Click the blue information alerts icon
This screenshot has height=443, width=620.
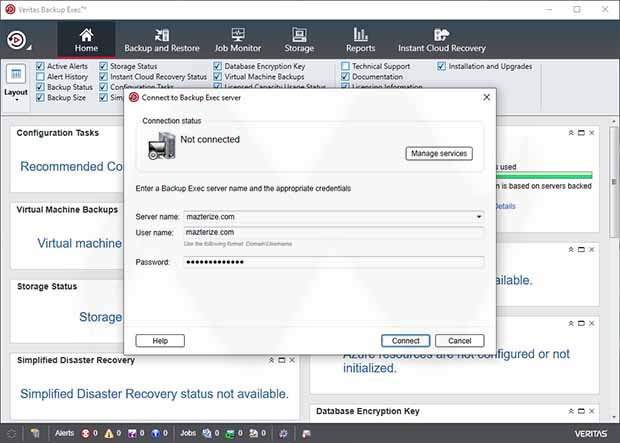tap(156, 434)
